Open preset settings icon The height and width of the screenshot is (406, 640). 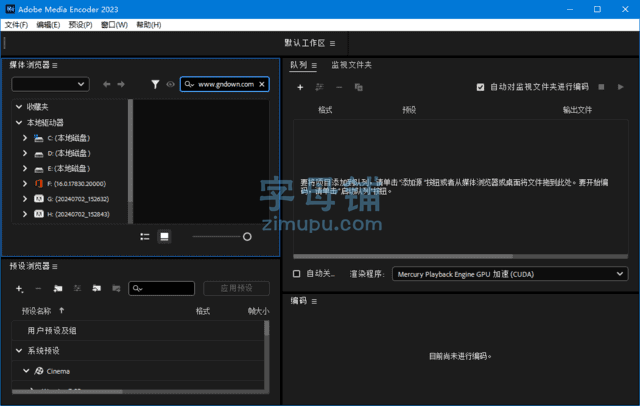[77, 288]
